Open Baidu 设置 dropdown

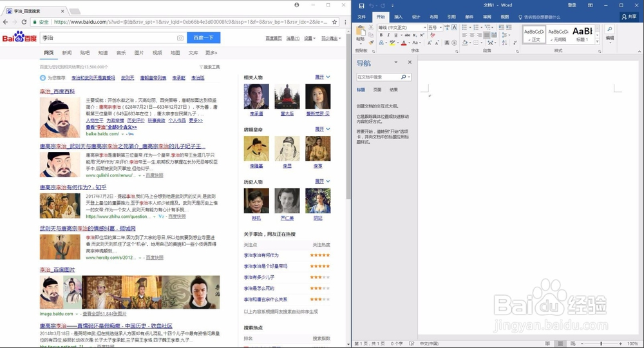(310, 38)
